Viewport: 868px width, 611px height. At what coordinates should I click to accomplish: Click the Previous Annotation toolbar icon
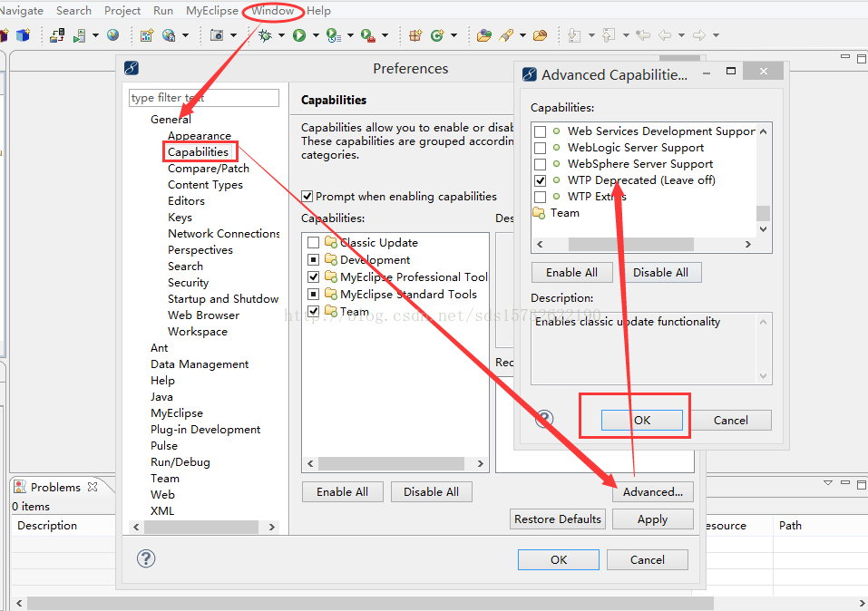[x=609, y=35]
